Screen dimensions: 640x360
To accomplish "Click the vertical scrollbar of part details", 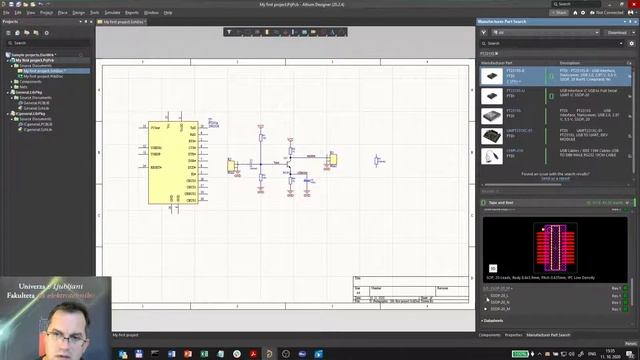I will [x=632, y=292].
